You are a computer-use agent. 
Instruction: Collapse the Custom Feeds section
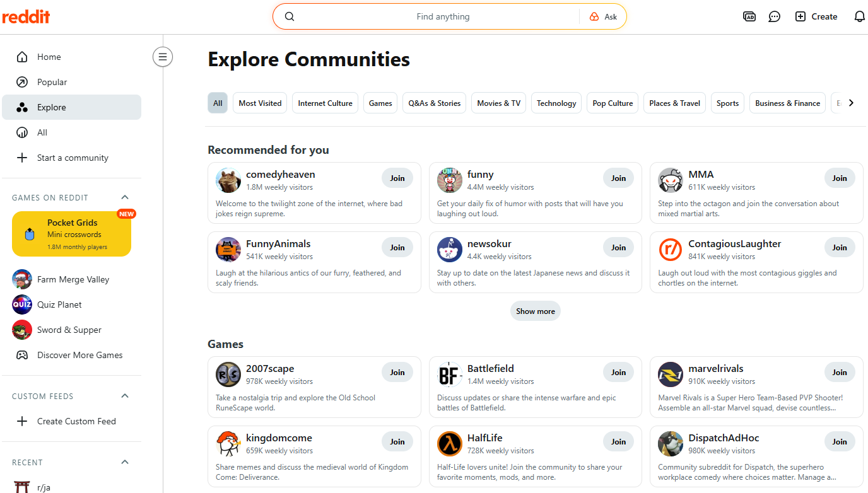coord(125,396)
